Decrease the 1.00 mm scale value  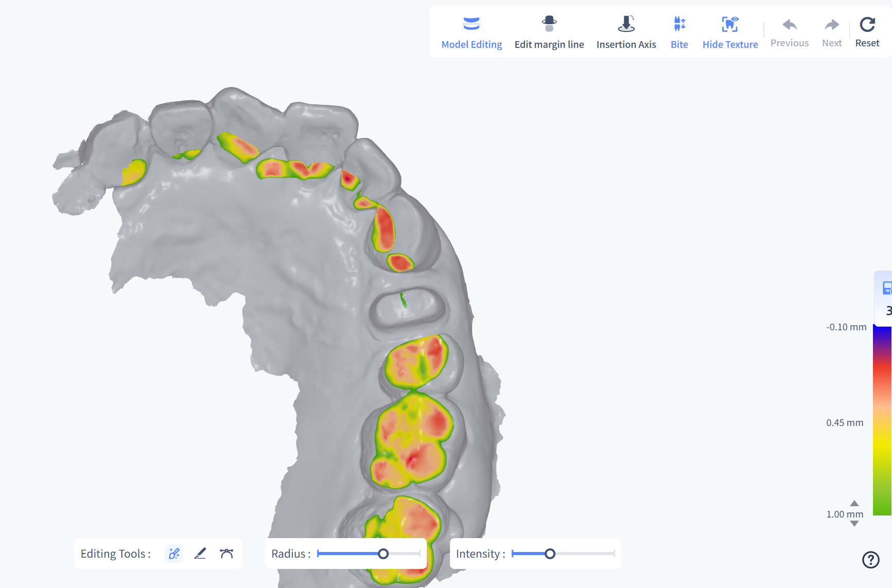click(x=854, y=524)
